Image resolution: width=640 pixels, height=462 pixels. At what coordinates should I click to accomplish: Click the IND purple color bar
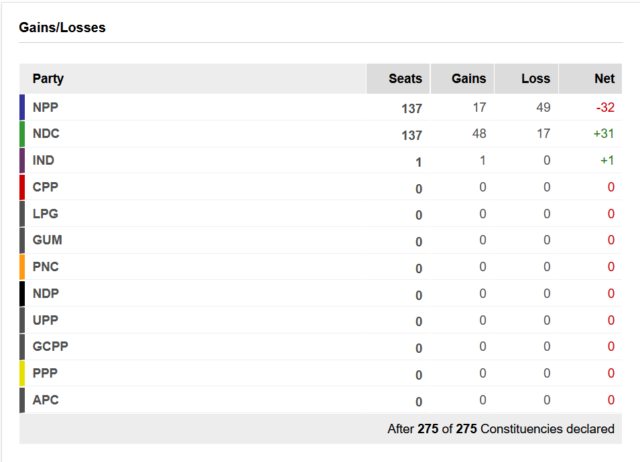(x=22, y=160)
